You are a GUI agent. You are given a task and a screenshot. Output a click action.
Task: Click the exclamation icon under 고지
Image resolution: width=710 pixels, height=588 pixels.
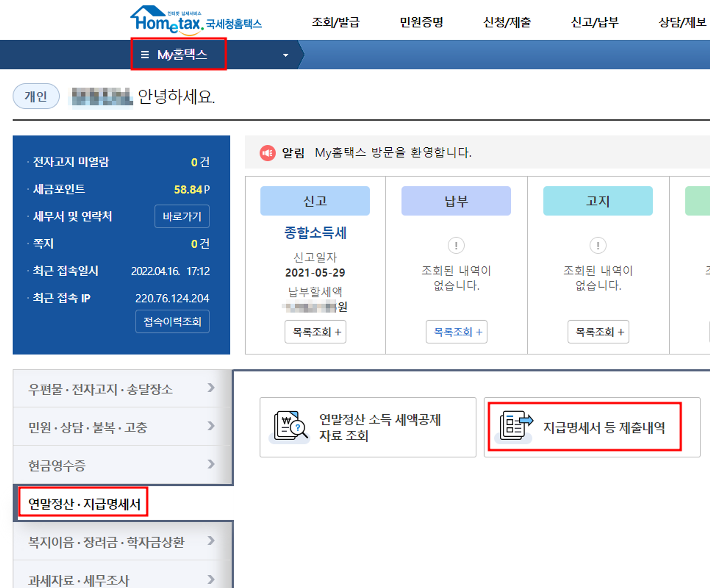point(598,245)
